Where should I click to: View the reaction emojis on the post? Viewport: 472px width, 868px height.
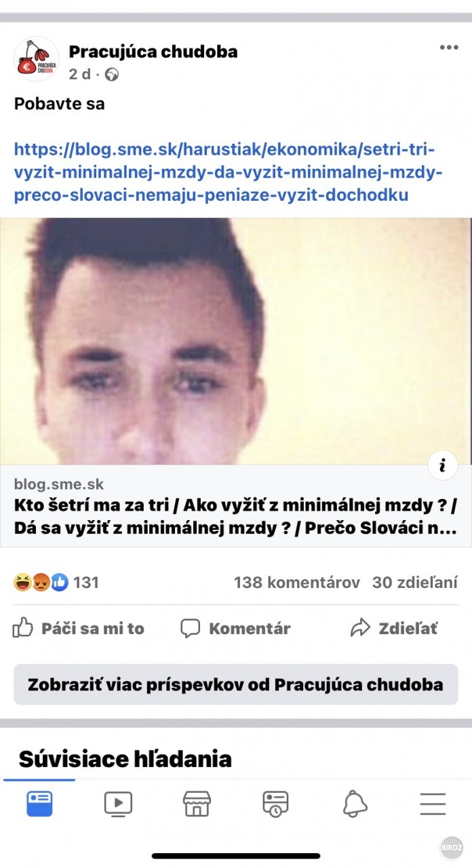[41, 582]
